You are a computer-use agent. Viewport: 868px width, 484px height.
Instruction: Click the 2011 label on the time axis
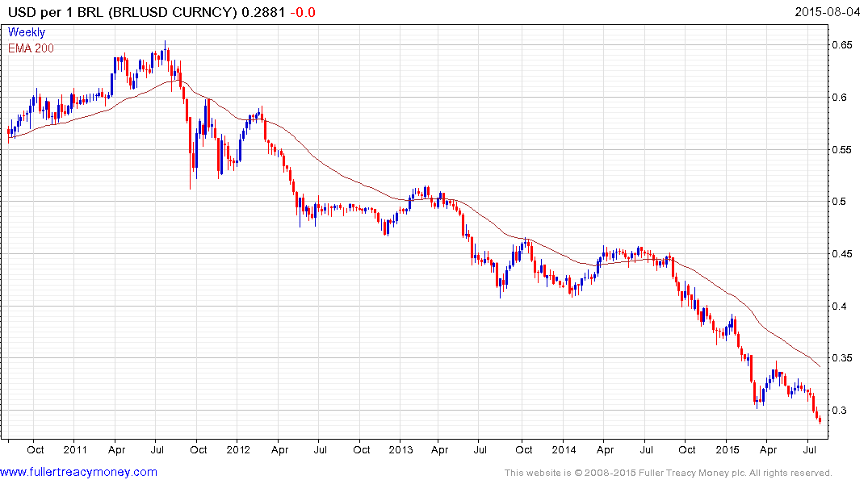click(x=73, y=449)
